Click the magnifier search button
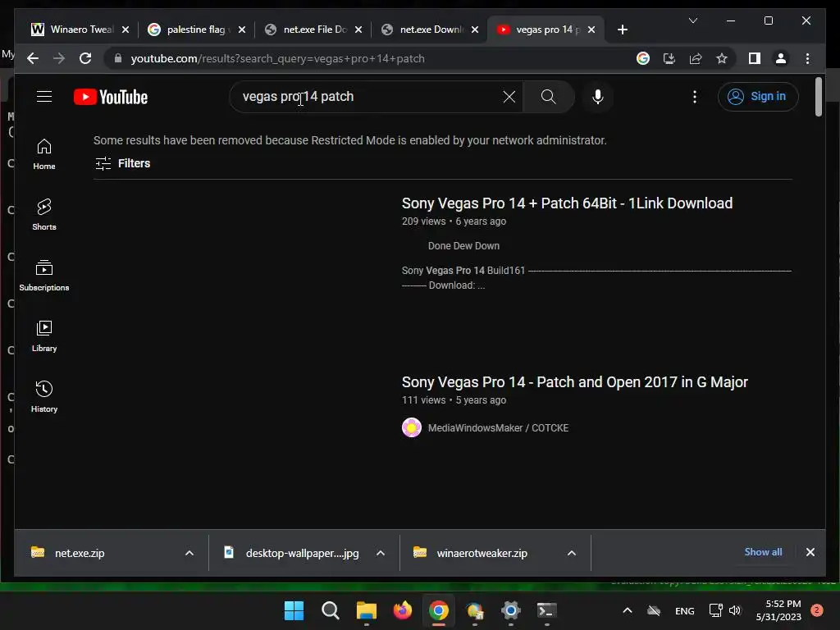 548,97
